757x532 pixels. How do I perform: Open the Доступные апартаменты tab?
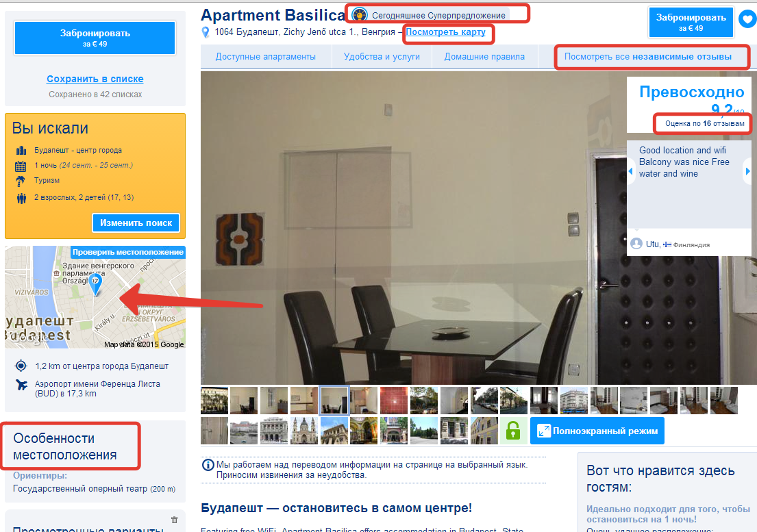(x=266, y=56)
